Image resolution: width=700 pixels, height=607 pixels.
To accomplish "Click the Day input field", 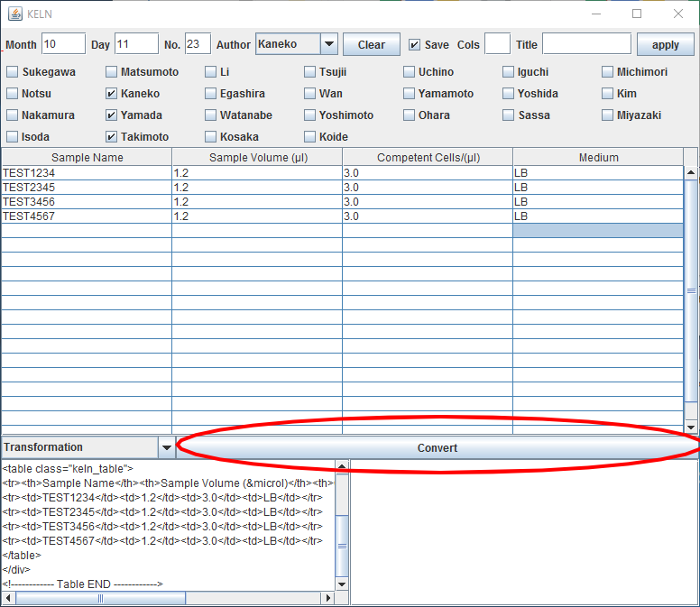I will tap(136, 43).
